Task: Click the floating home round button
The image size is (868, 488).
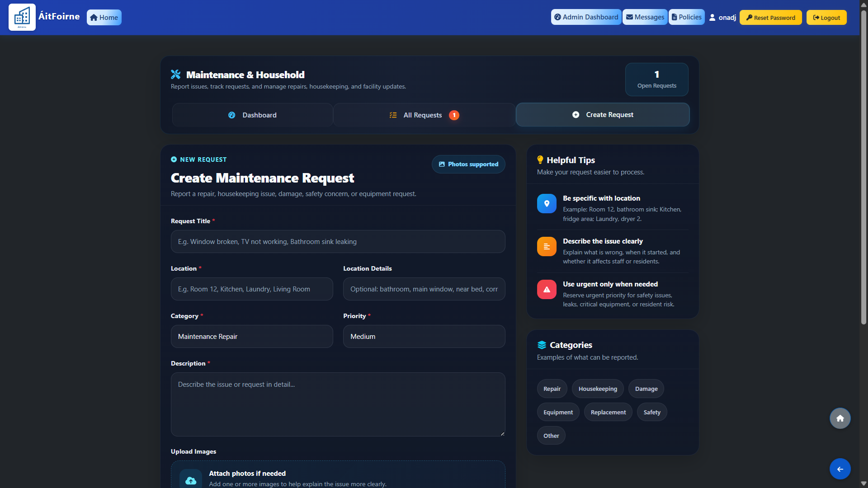Action: click(x=840, y=418)
